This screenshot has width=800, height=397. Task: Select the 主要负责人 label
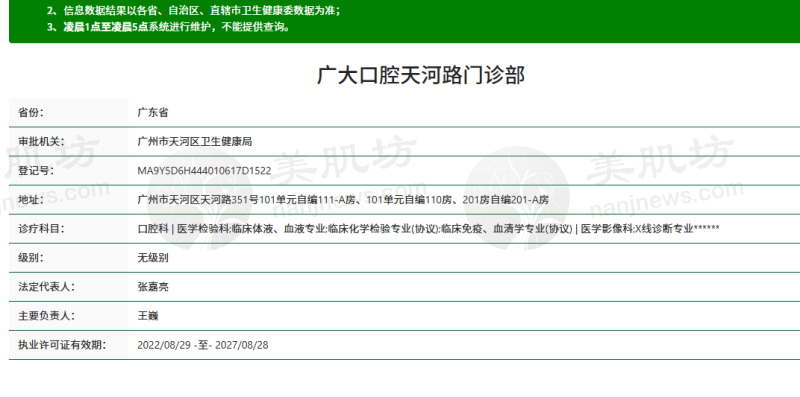coord(46,316)
